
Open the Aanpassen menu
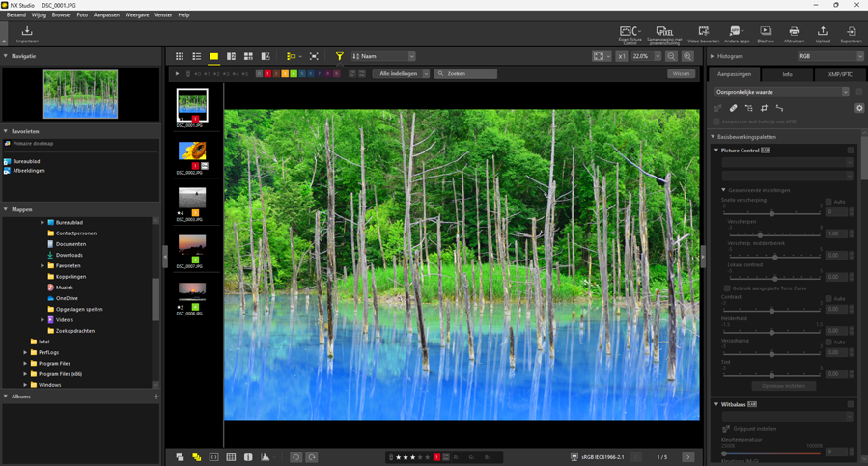[x=106, y=15]
